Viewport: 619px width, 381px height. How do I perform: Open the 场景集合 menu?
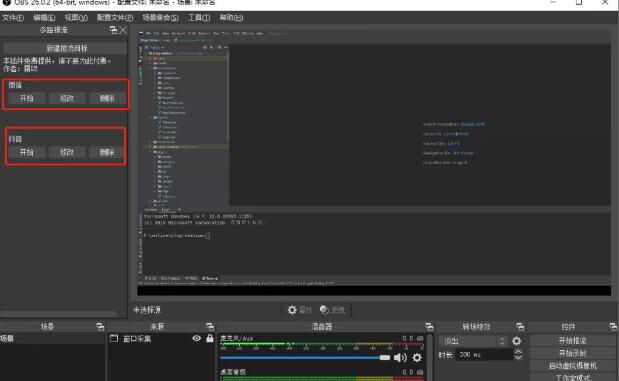click(x=160, y=18)
